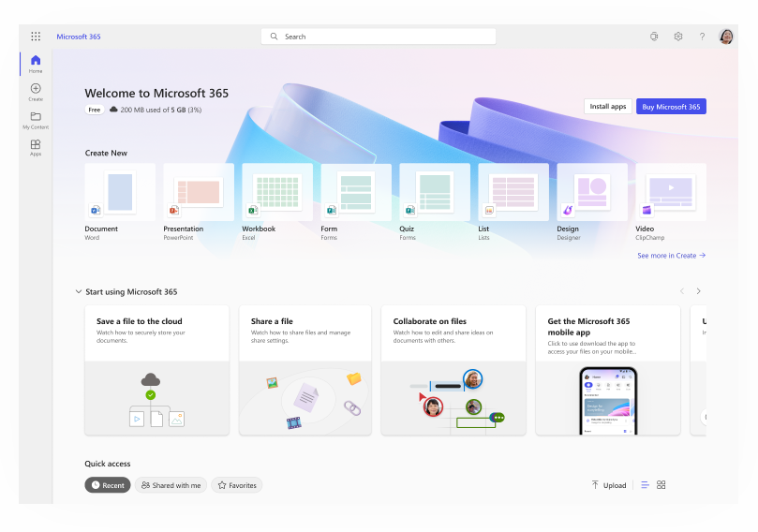Select the Recent tab
The height and width of the screenshot is (532, 758).
108,485
